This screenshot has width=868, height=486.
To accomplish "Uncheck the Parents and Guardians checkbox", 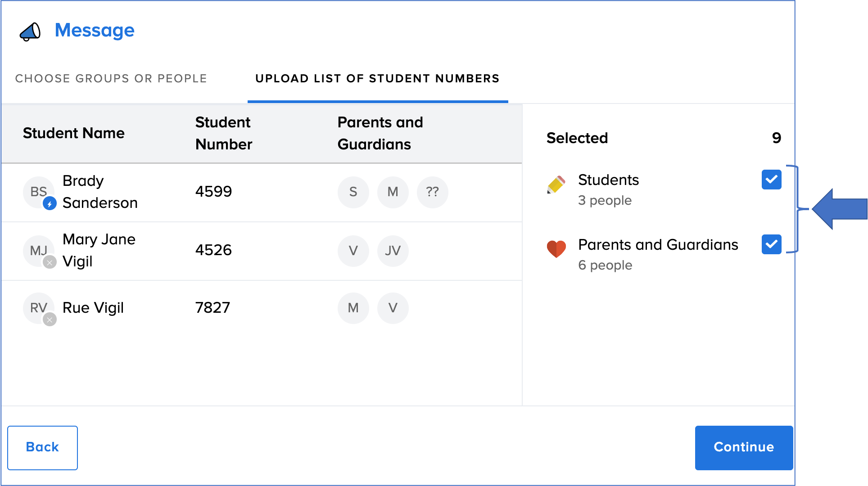I will [x=771, y=244].
